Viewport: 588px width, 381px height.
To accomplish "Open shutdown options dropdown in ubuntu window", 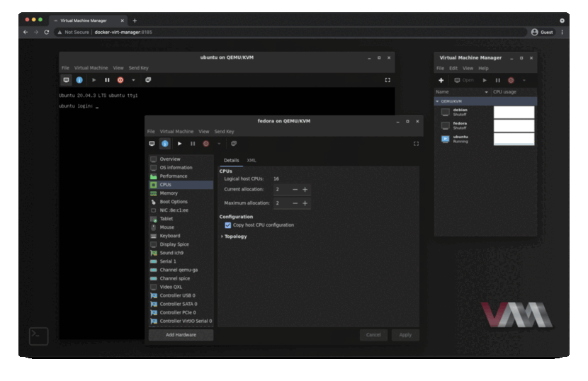I will (133, 80).
